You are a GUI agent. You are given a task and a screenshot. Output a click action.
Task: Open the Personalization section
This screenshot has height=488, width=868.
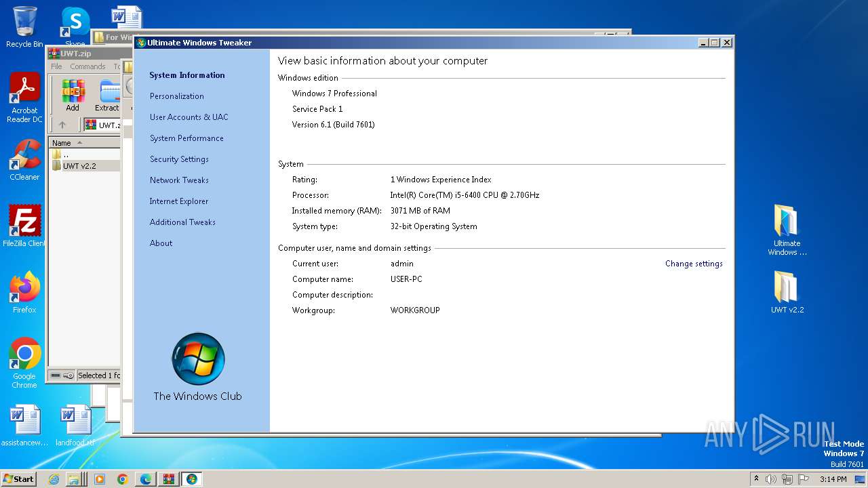(177, 96)
